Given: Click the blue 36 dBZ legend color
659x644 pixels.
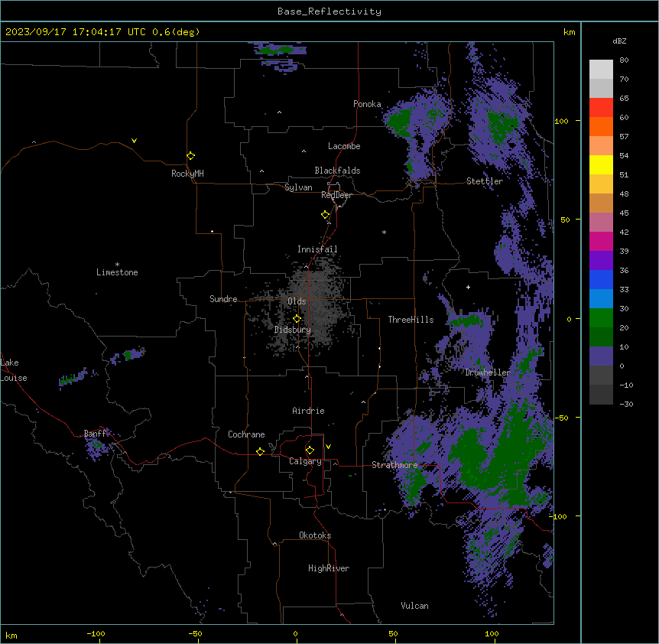Looking at the screenshot, I should (x=601, y=279).
